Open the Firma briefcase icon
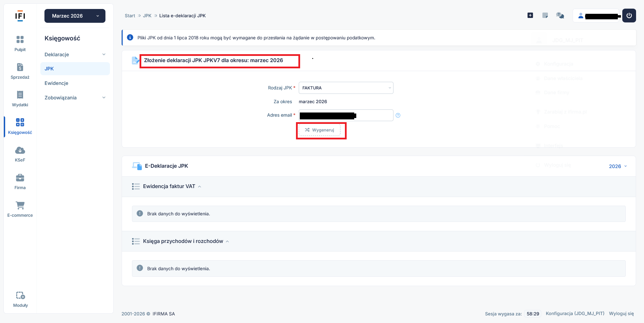 pos(20,178)
